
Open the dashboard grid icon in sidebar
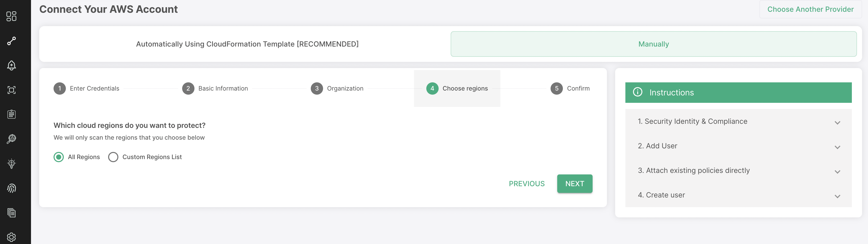click(x=12, y=16)
